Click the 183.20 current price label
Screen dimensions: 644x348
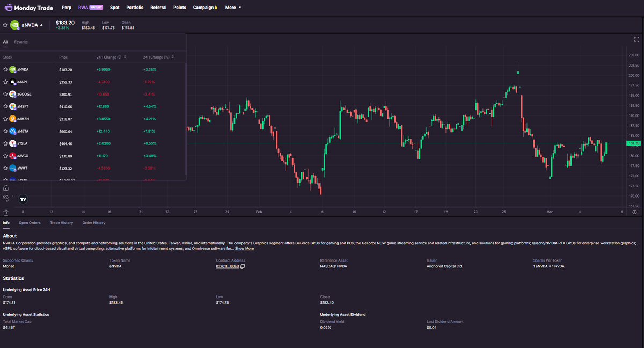(x=634, y=143)
